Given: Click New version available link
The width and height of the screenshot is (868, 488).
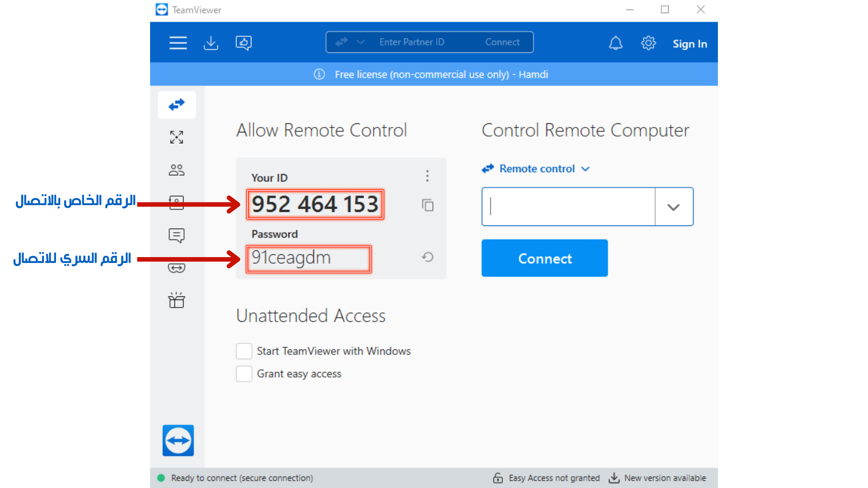Looking at the screenshot, I should pos(657,478).
